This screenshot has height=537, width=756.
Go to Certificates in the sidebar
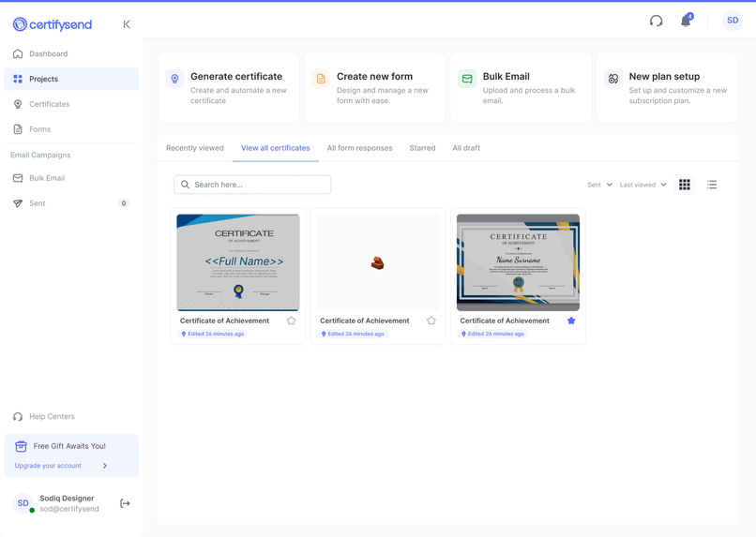71,104
